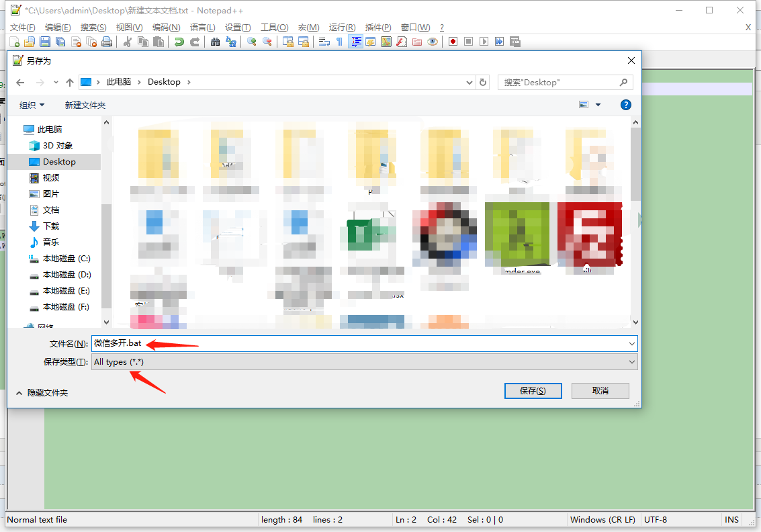
Task: Click the 保存(S) button
Action: [533, 391]
